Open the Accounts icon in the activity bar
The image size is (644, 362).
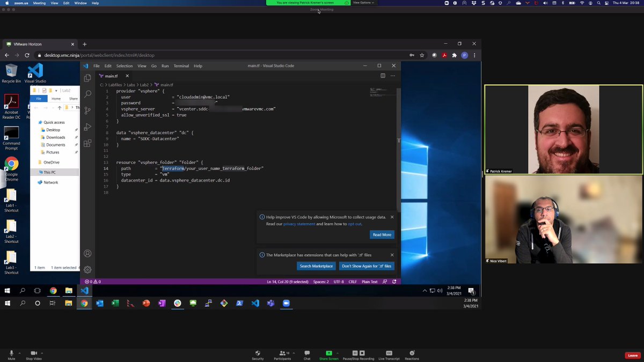[87, 253]
